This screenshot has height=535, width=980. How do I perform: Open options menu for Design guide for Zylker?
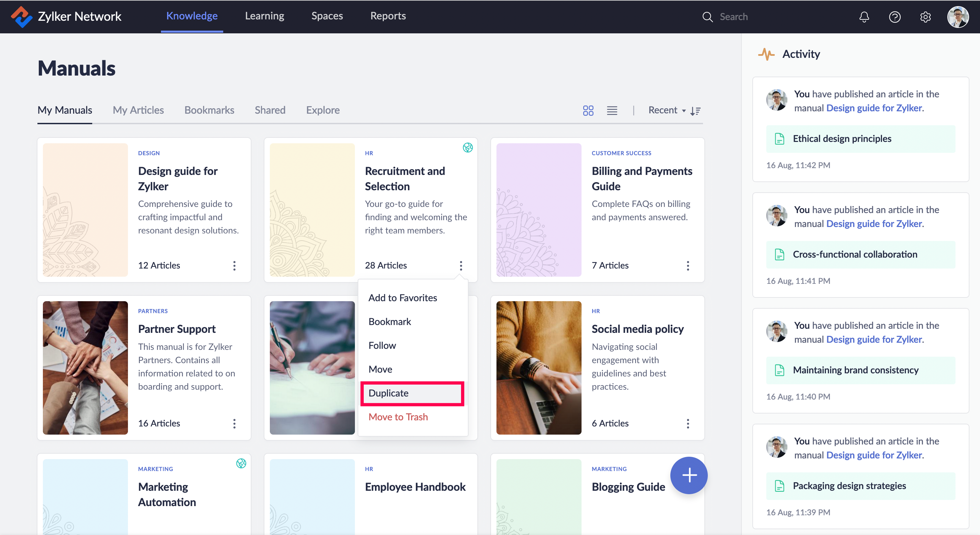[x=234, y=265]
